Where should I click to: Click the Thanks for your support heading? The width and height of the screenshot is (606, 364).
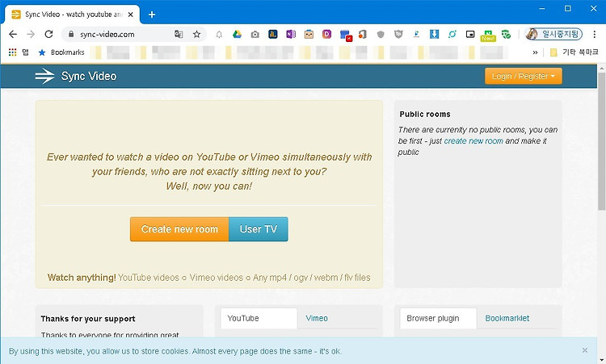[x=88, y=319]
